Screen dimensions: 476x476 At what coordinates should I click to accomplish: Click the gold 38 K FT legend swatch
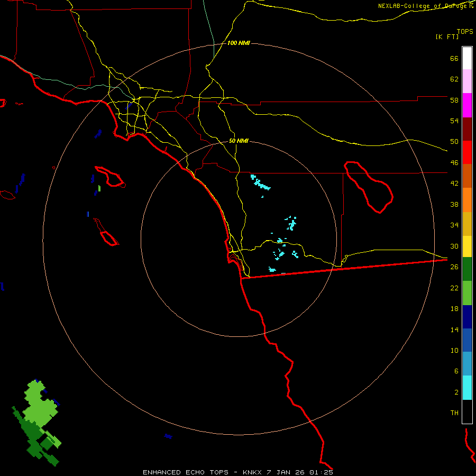(x=467, y=224)
